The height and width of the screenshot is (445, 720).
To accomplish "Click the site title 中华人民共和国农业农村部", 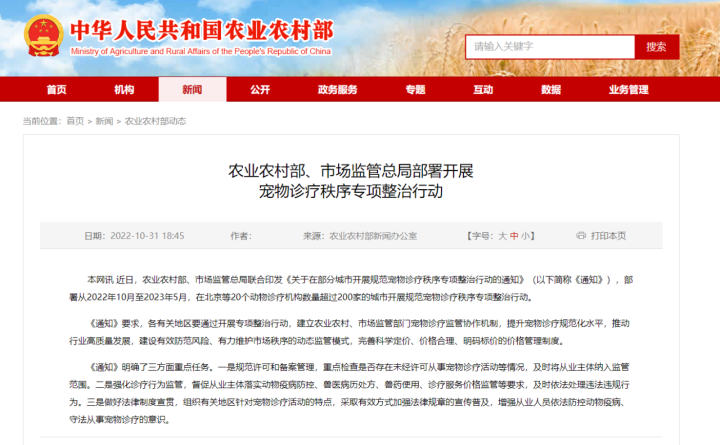I will pyautogui.click(x=202, y=31).
